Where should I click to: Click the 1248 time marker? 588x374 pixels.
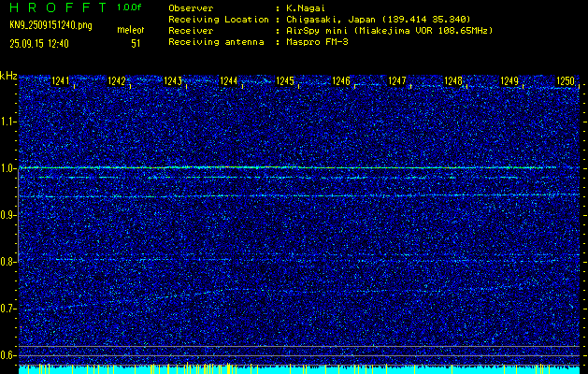pos(453,81)
